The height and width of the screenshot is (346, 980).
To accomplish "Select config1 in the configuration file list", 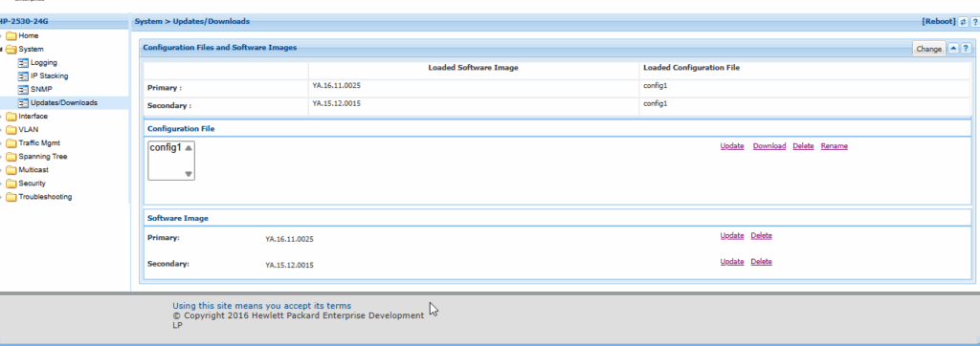I will click(165, 148).
